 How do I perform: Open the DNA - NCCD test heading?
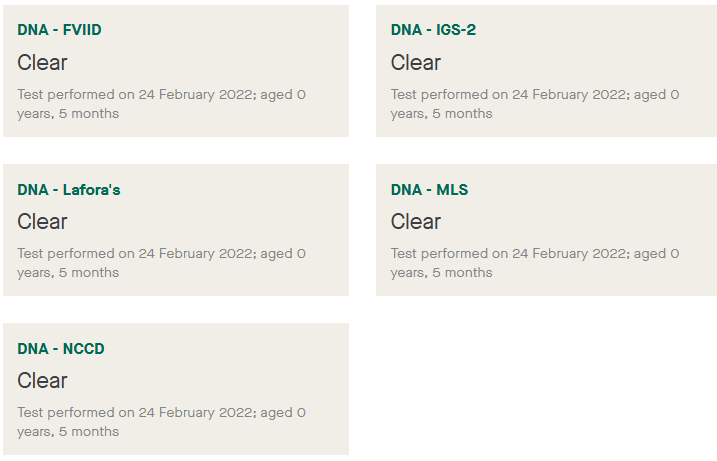(x=61, y=349)
